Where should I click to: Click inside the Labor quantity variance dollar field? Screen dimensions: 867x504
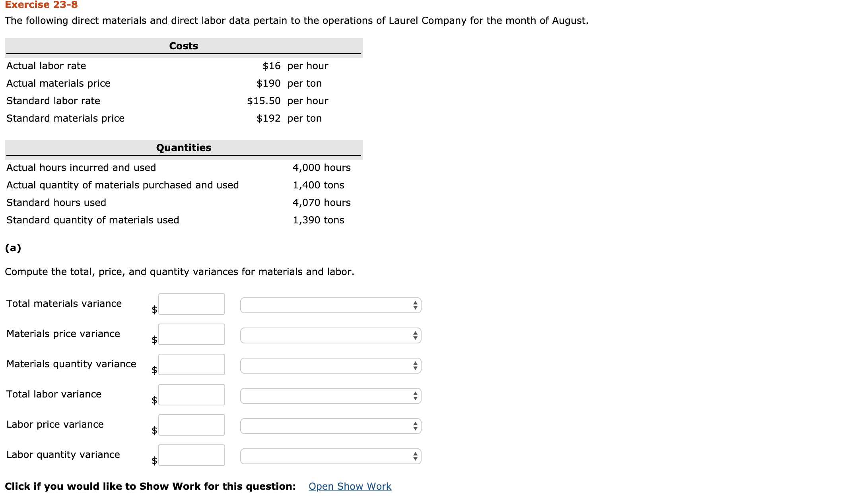click(x=191, y=455)
